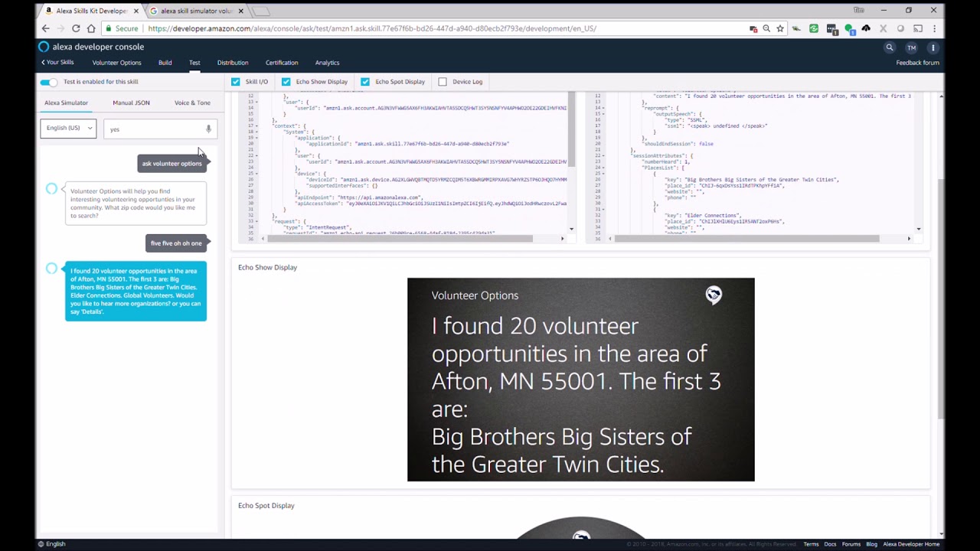Click the grey X extension icon
This screenshot has height=551, width=980.
coord(884,28)
